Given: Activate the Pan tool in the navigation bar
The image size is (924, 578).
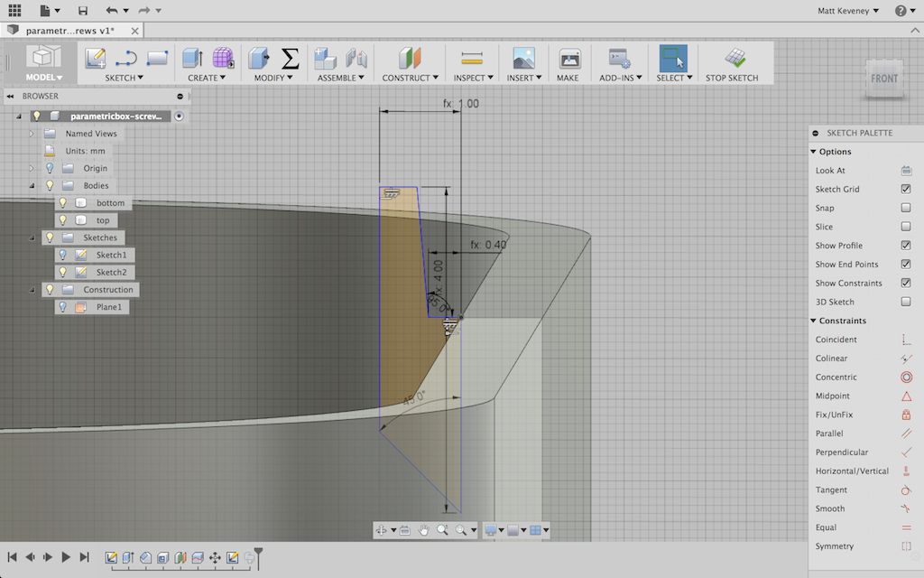Looking at the screenshot, I should (x=424, y=530).
